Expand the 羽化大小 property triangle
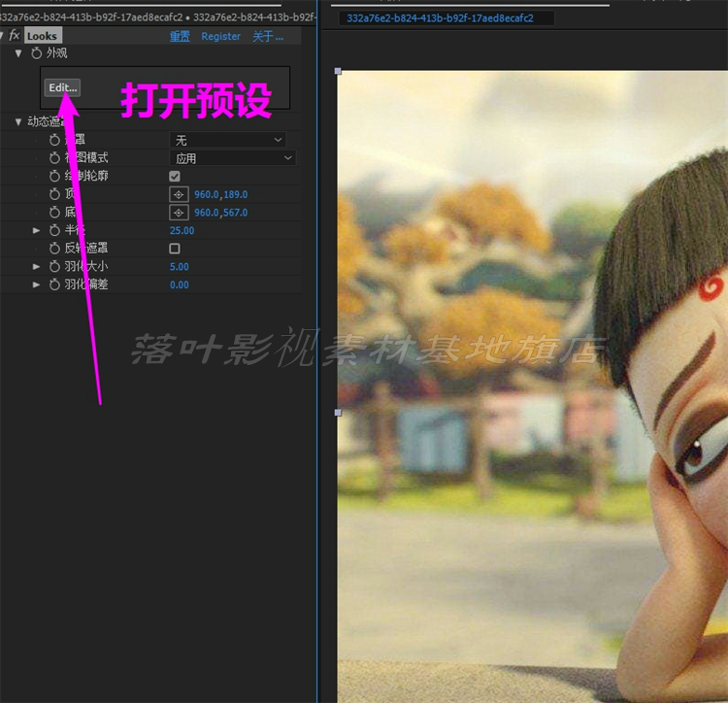This screenshot has width=728, height=703. 36,266
